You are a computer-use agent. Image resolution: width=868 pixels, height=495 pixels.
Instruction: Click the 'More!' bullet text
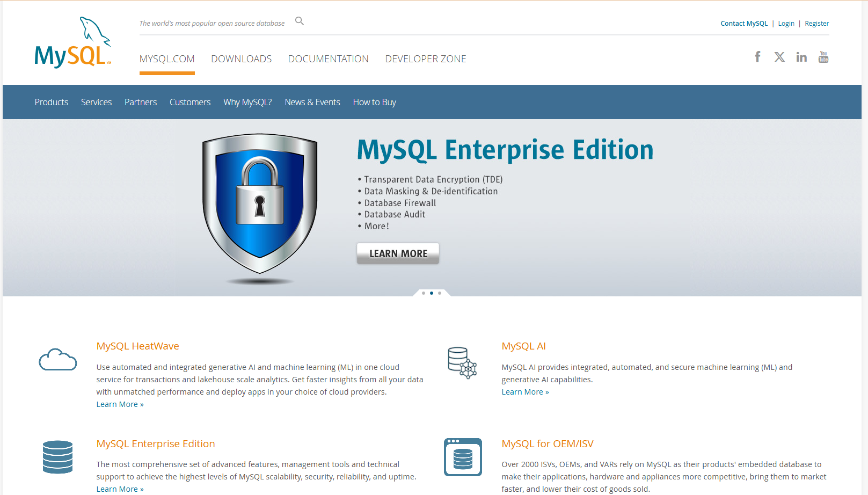376,226
